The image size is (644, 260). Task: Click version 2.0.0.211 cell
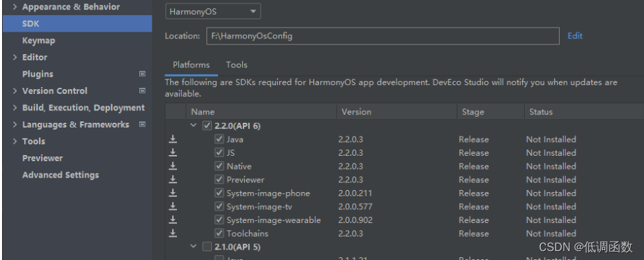[x=355, y=193]
